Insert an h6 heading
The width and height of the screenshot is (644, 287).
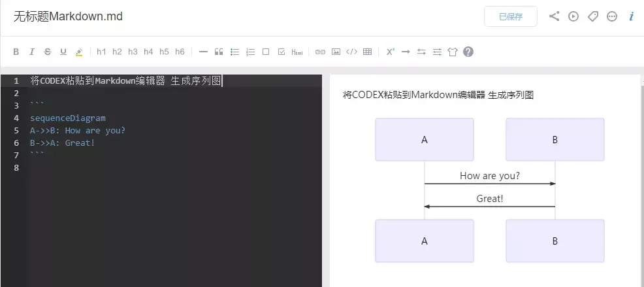(x=180, y=52)
